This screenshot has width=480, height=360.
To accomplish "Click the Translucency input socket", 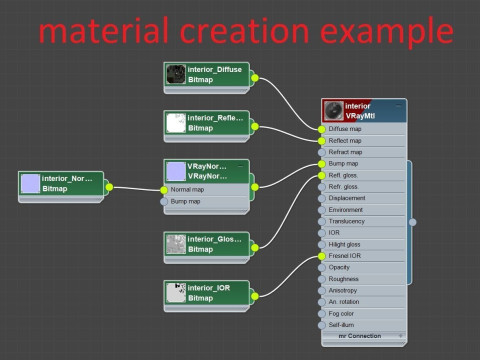I will click(322, 222).
